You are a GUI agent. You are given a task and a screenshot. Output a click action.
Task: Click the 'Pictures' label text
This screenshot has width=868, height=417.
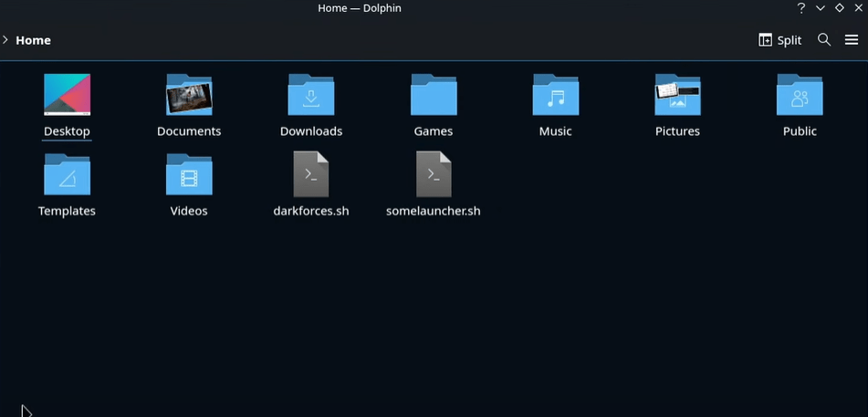coord(677,131)
